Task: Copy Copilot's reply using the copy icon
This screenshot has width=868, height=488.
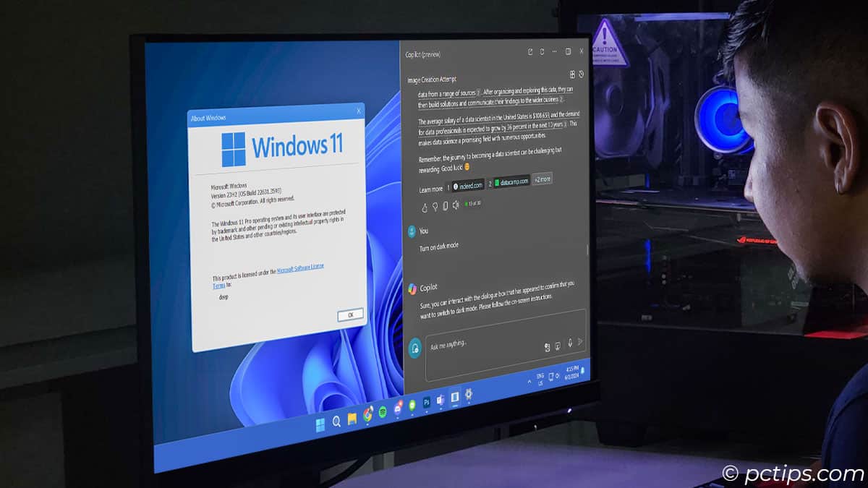Action: [x=446, y=206]
